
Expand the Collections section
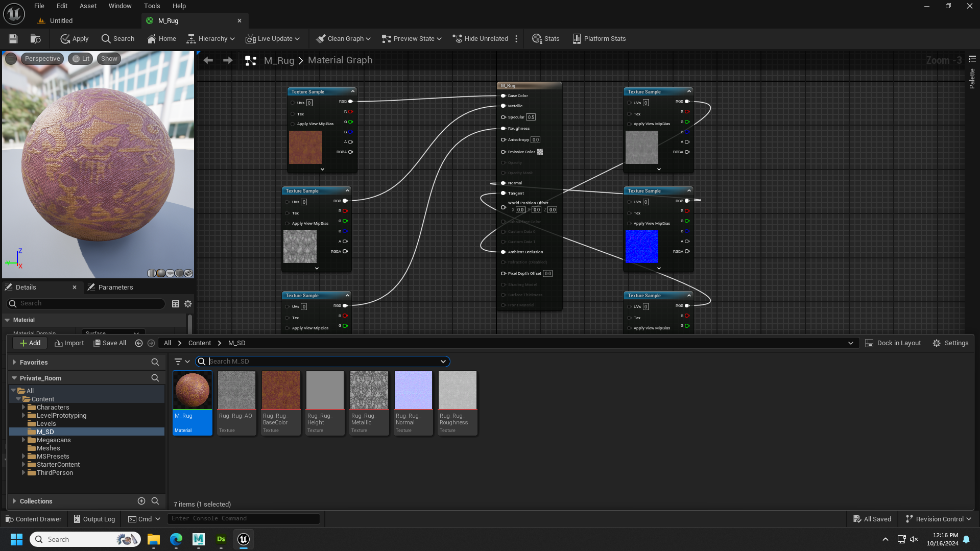(14, 501)
